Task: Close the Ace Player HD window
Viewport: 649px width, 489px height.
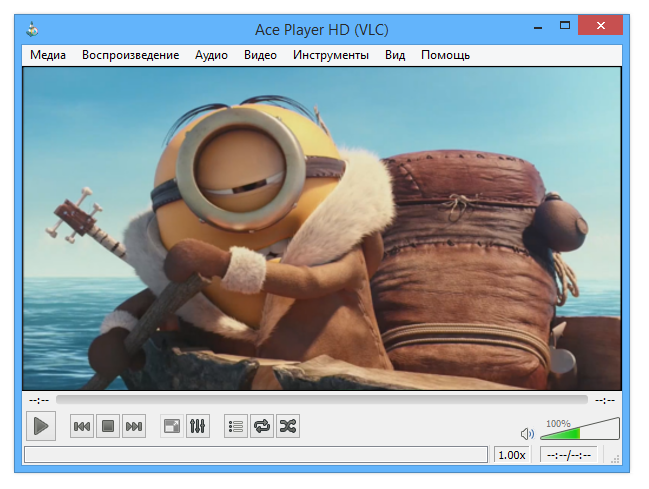Action: pyautogui.click(x=601, y=26)
